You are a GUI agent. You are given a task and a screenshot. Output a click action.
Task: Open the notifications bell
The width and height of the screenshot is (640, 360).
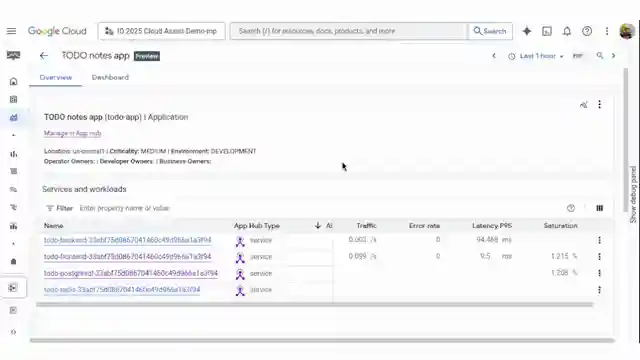click(x=567, y=31)
